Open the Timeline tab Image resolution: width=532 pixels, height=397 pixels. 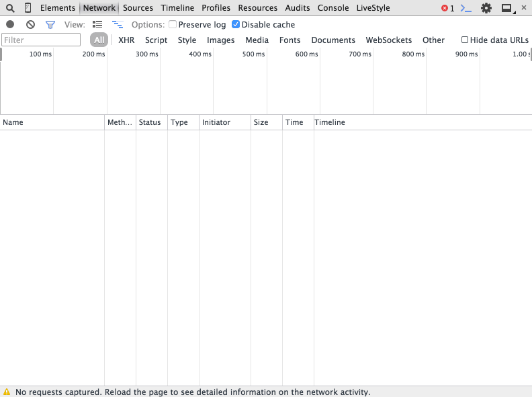pos(177,8)
